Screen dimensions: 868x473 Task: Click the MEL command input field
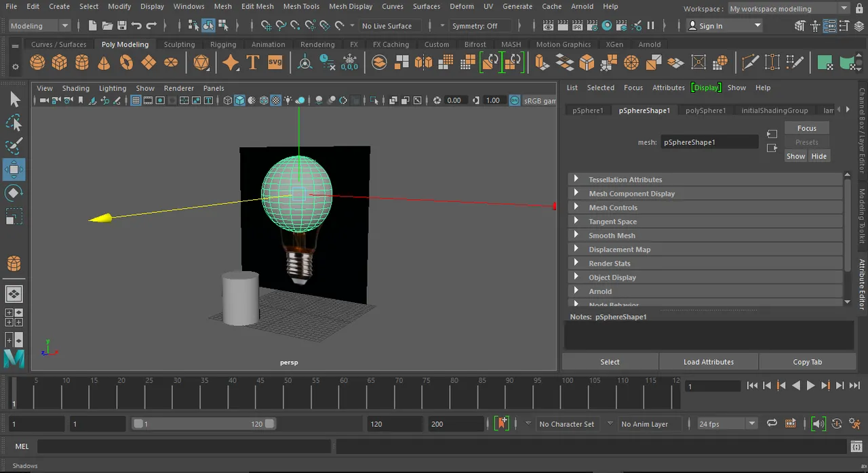184,447
